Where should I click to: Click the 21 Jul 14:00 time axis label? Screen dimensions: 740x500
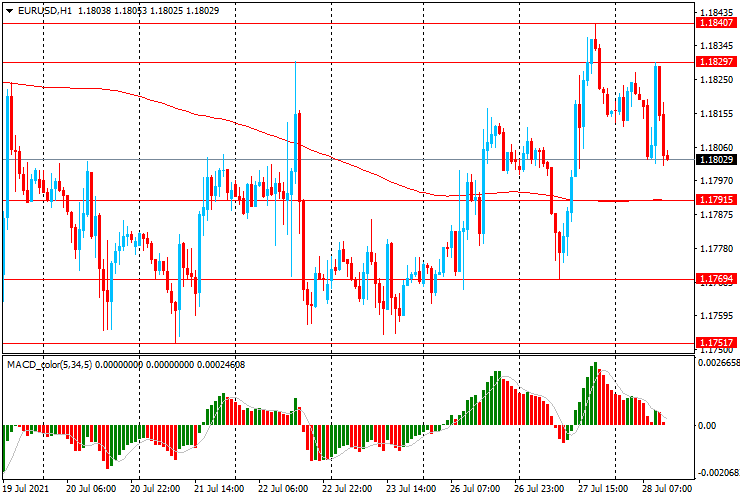(219, 488)
